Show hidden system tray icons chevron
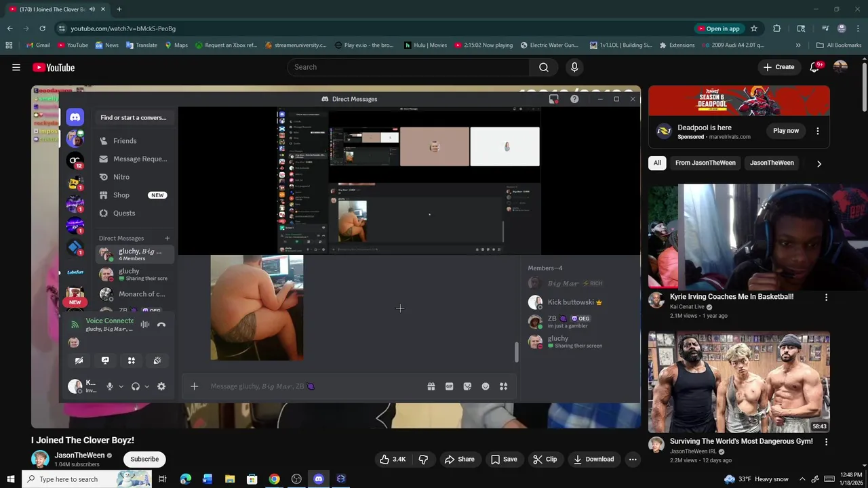The width and height of the screenshot is (868, 488). coord(802,479)
